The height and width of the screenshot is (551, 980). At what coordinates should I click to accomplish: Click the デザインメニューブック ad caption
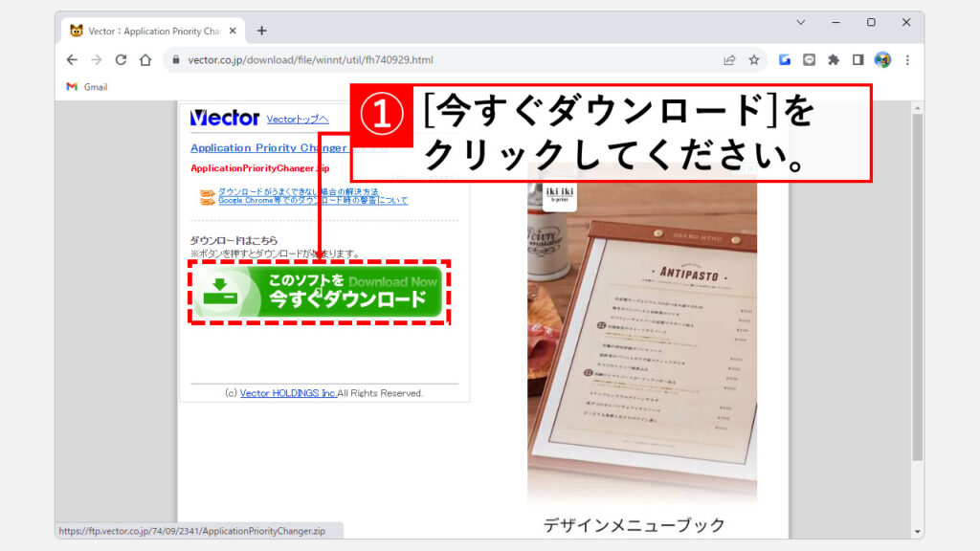(x=634, y=525)
